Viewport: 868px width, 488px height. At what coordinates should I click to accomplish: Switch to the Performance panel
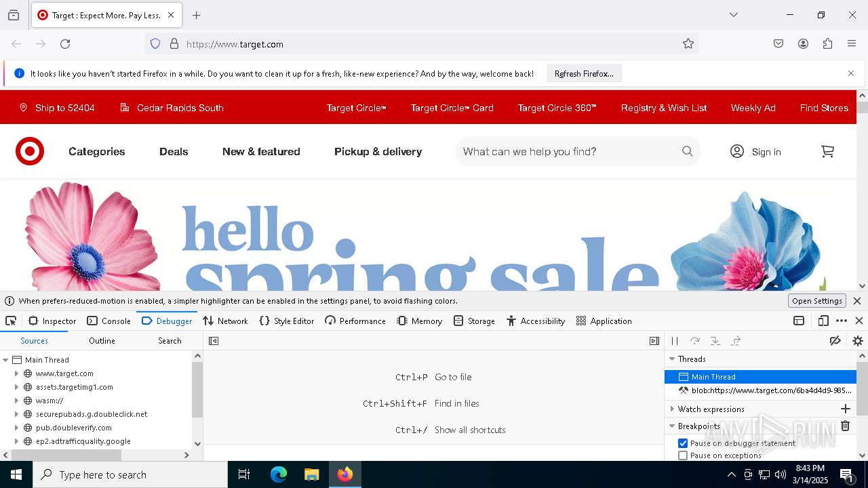pyautogui.click(x=355, y=321)
